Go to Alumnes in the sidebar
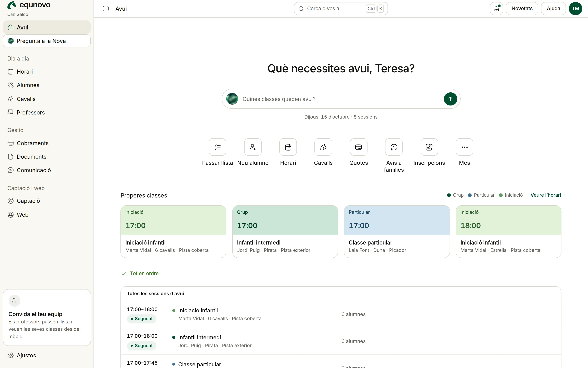 [x=47, y=85]
